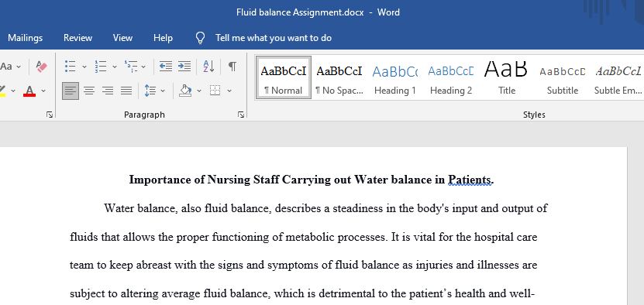
Task: Click the Tell me what you want to do box
Action: coord(274,38)
